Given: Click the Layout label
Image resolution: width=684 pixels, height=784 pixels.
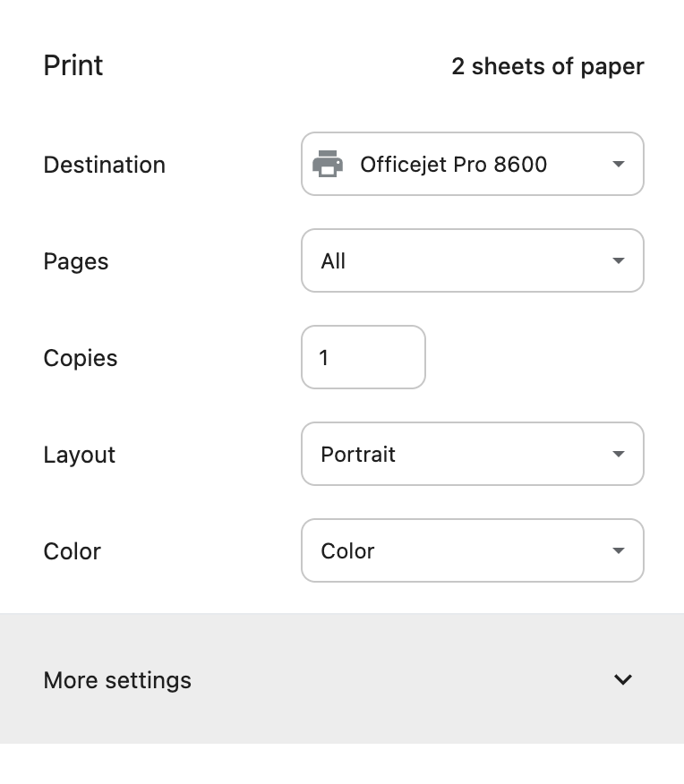Looking at the screenshot, I should pos(80,455).
